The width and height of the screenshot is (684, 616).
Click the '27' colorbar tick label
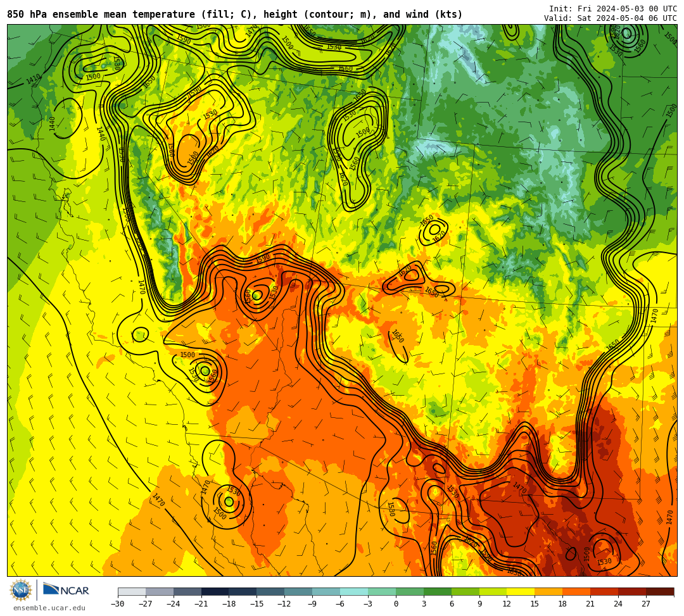[x=646, y=604]
